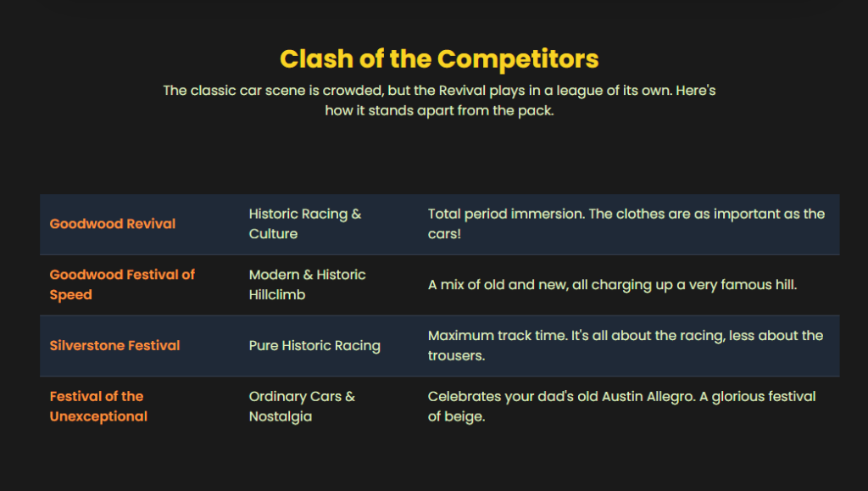The image size is (868, 491).
Task: Click 'cars!' at end of Revival description
Action: 444,234
